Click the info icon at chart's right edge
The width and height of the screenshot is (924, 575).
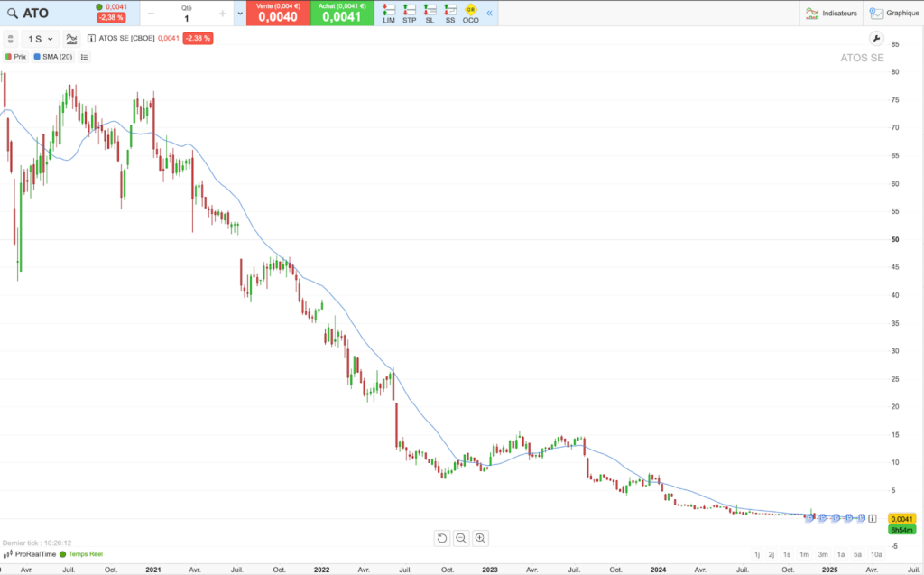(873, 518)
